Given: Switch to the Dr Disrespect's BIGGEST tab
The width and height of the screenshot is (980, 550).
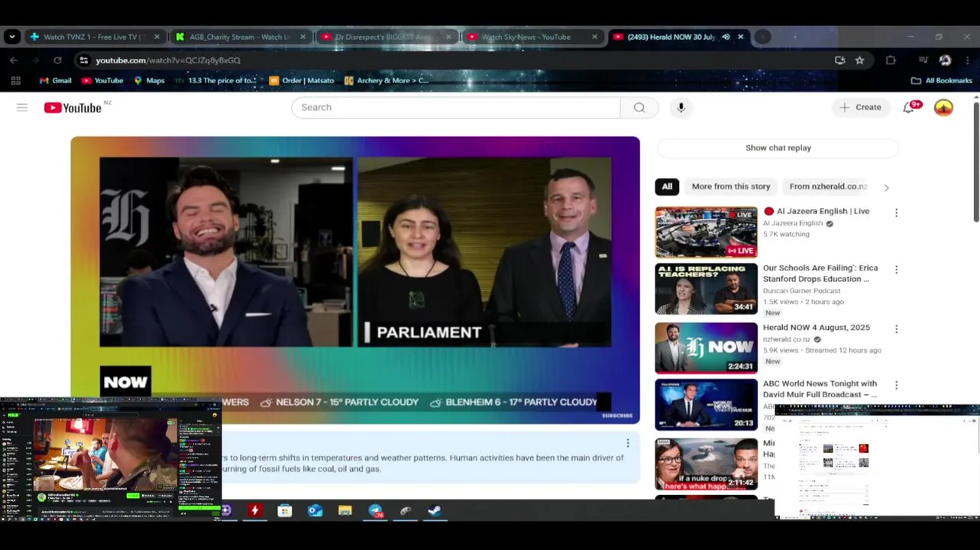Looking at the screenshot, I should point(387,37).
